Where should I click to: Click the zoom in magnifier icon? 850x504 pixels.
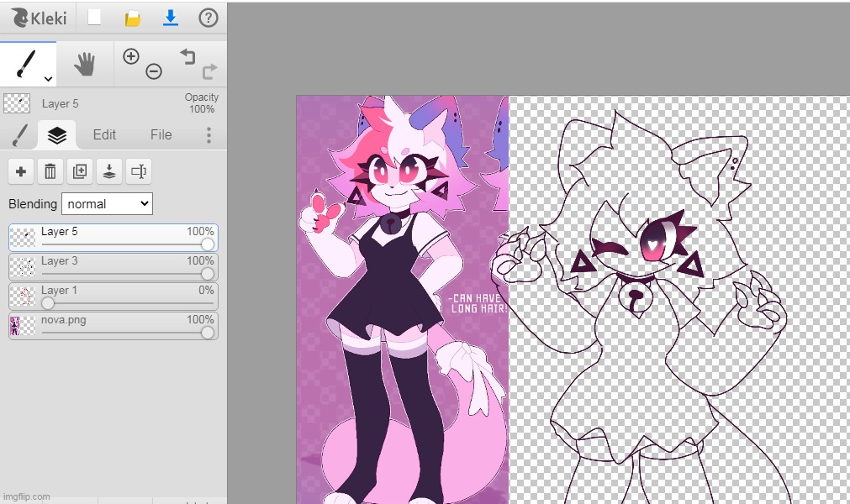point(130,56)
